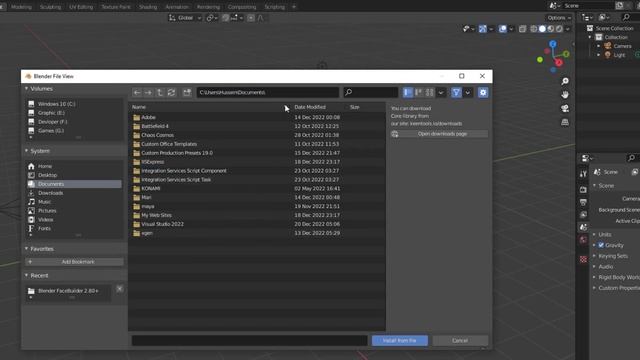Image resolution: width=640 pixels, height=360 pixels.
Task: Open Global transform orientation dropdown
Action: [185, 18]
